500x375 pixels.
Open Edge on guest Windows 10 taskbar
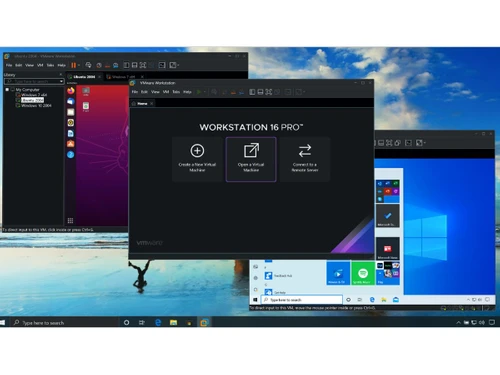372,300
